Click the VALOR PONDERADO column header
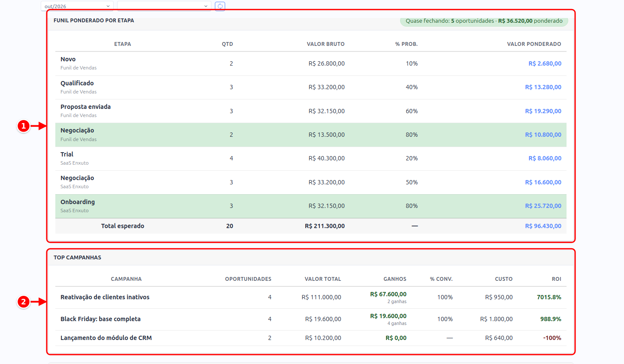The image size is (624, 364). [534, 44]
